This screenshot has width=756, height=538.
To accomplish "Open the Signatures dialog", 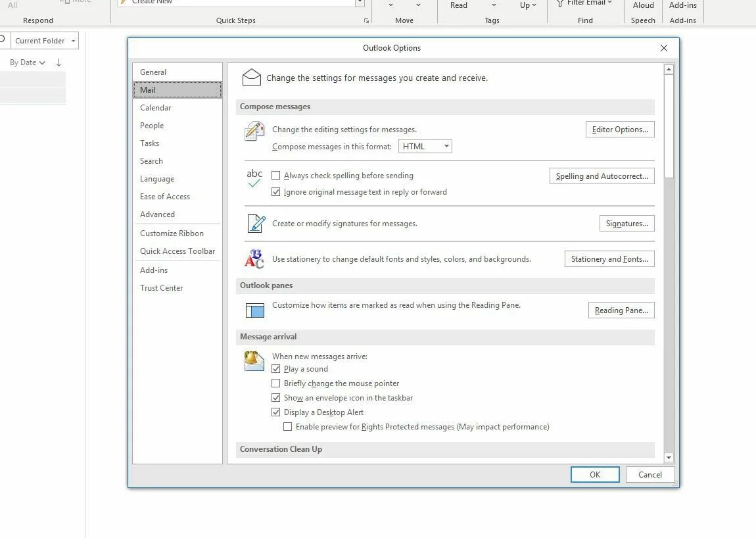I will (x=626, y=224).
